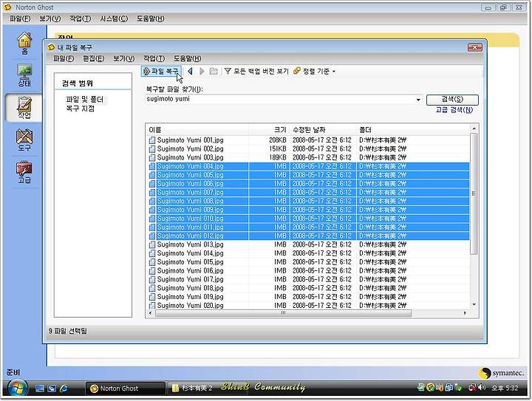Click the file list scroll-up arrow
Viewport: 532px width, 401px height.
[474, 128]
